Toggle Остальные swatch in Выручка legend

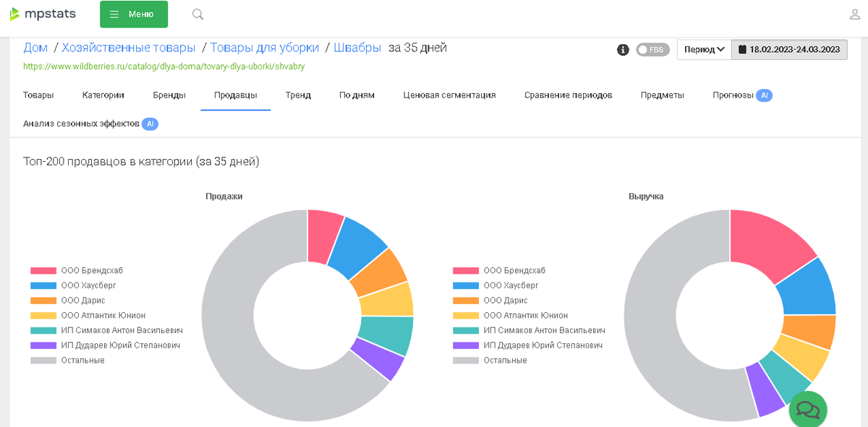coord(466,360)
